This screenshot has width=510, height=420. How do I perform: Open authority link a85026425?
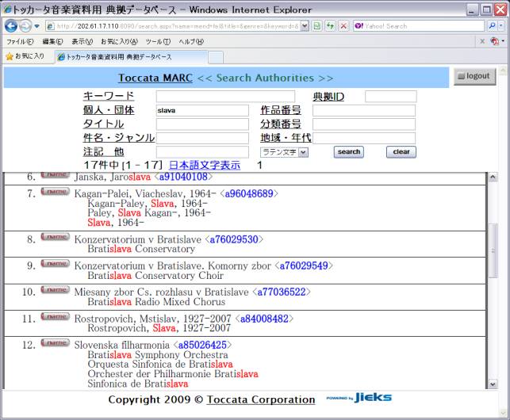(202, 345)
